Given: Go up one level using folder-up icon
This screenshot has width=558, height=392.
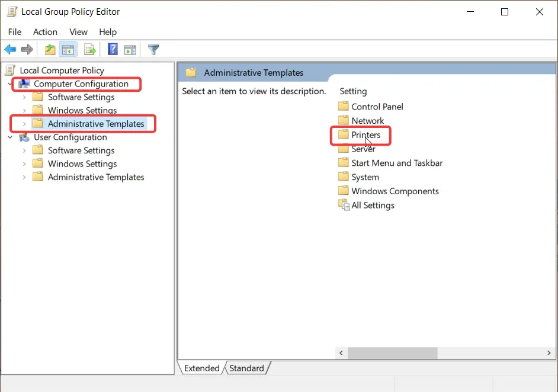Looking at the screenshot, I should [x=50, y=50].
